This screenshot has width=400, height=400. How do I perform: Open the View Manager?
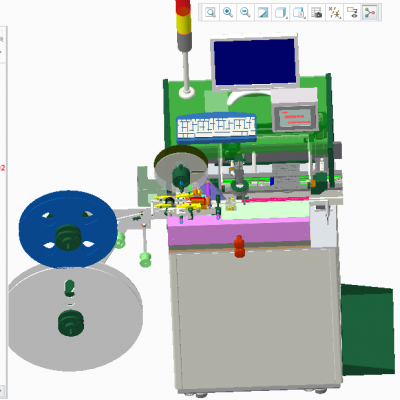tap(316, 13)
